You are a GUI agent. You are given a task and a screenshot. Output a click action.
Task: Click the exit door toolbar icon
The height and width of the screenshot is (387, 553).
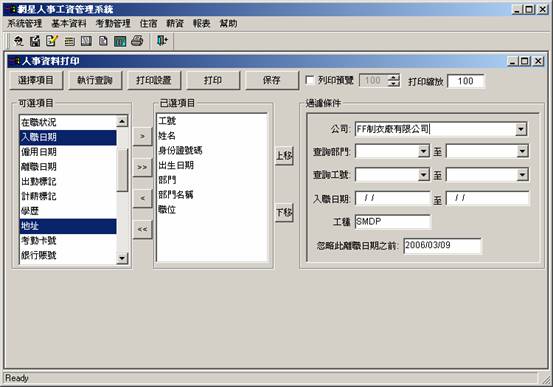(x=162, y=41)
